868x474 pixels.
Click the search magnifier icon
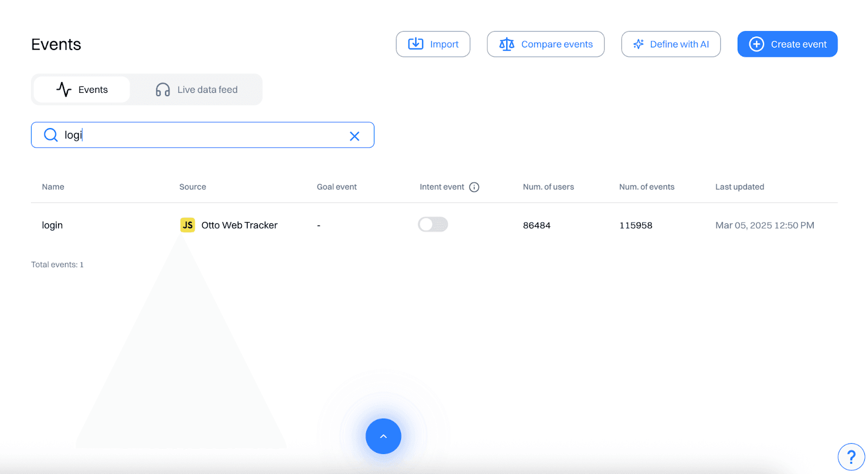point(50,135)
